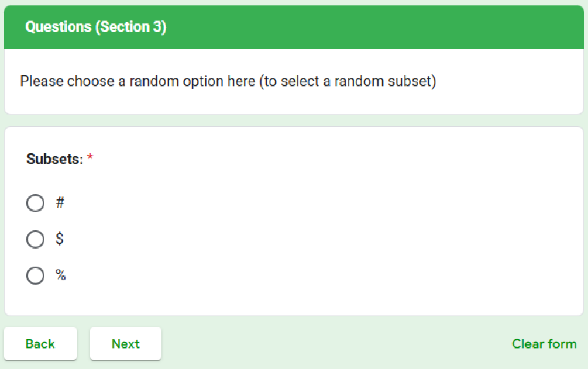Click empty space right of Subsets label
Viewport: 588px width, 369px height.
(x=293, y=158)
